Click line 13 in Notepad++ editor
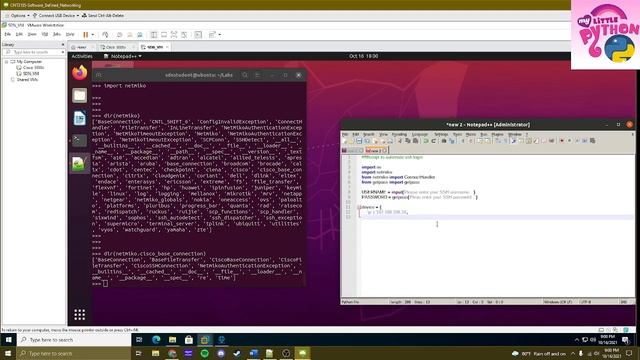640x360 pixels. (496, 217)
